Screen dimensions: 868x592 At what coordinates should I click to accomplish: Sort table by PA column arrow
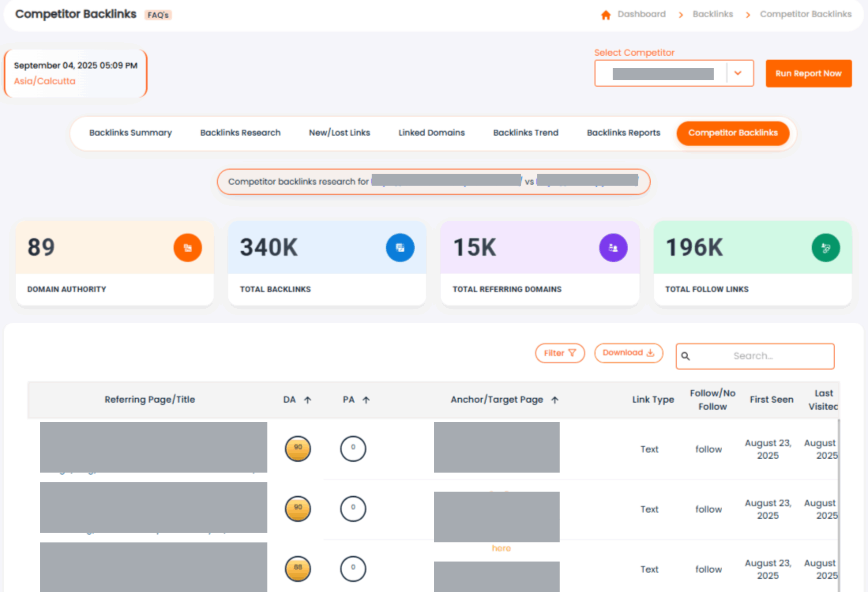tap(366, 400)
